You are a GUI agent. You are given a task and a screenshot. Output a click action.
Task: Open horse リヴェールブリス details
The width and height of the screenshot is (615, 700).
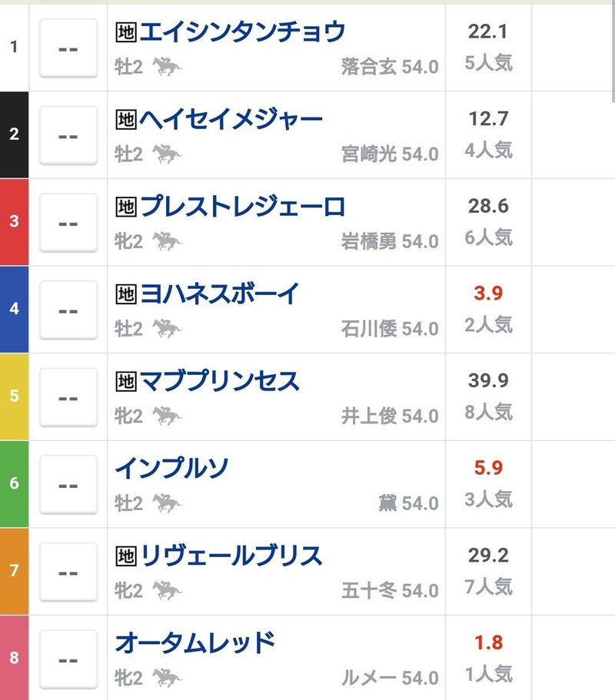click(x=231, y=556)
